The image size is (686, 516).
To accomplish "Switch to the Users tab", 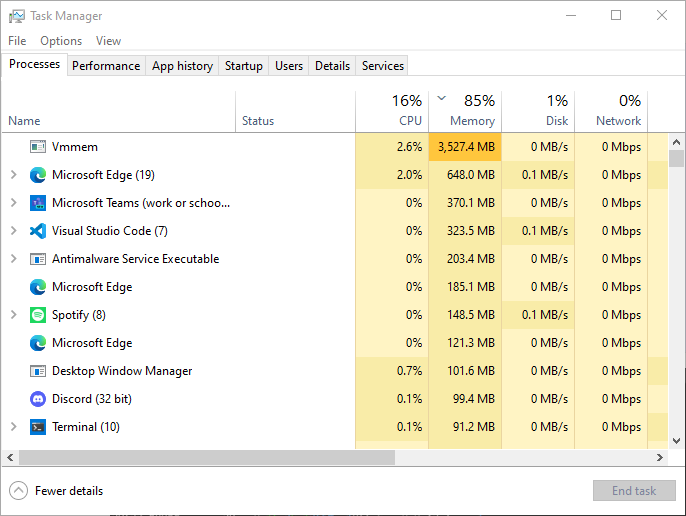I will point(289,66).
